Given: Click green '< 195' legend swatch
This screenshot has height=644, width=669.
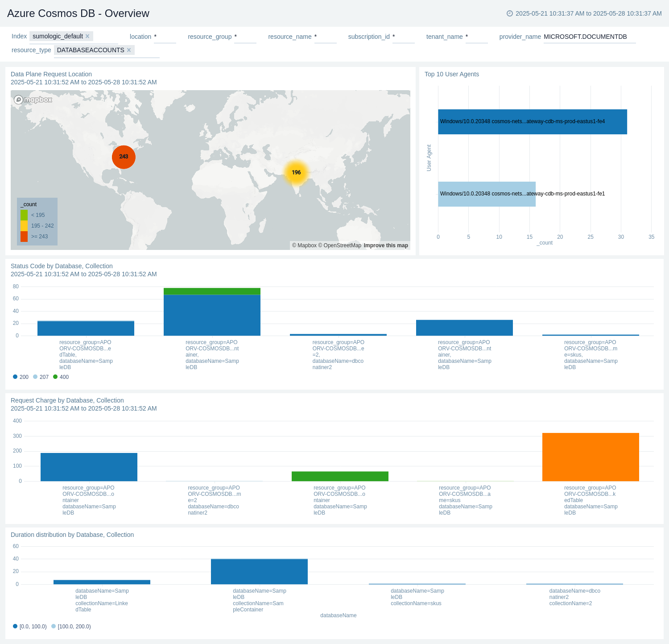Looking at the screenshot, I should click(24, 215).
